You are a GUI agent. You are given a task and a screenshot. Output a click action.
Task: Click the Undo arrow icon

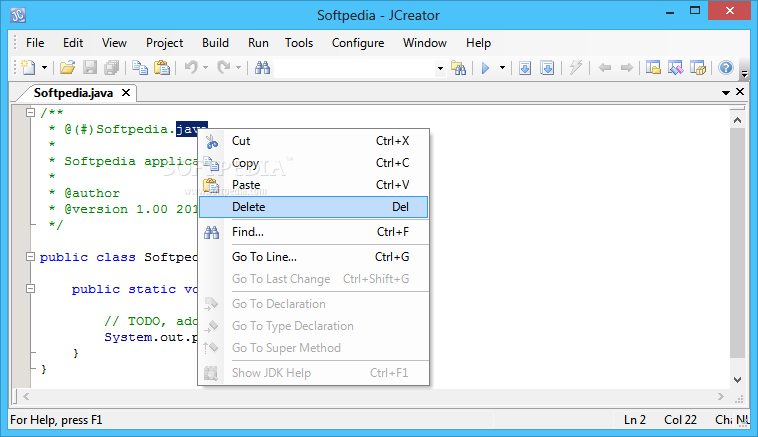[x=191, y=68]
